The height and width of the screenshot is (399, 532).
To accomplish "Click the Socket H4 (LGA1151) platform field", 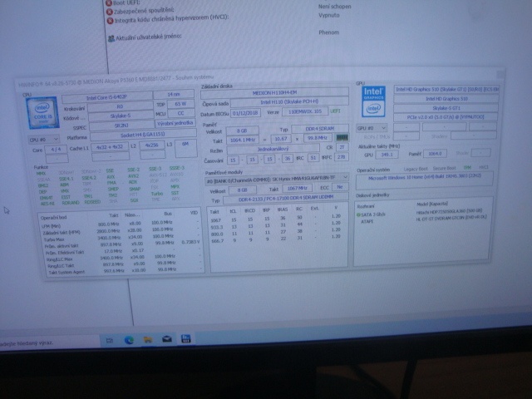I will click(143, 135).
